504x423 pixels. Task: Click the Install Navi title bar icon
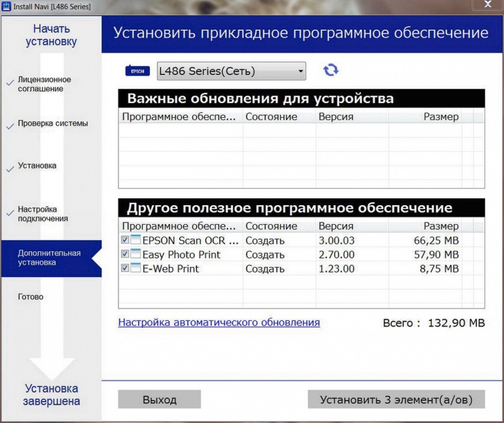[6, 6]
